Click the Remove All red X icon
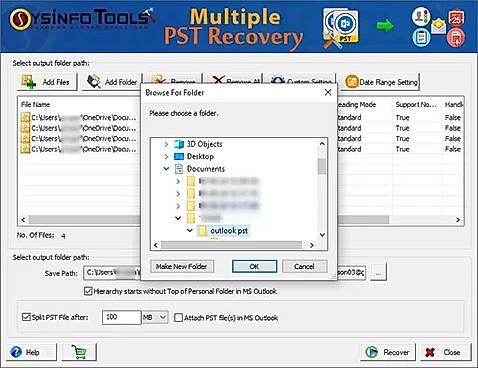478x368 pixels. click(x=218, y=80)
